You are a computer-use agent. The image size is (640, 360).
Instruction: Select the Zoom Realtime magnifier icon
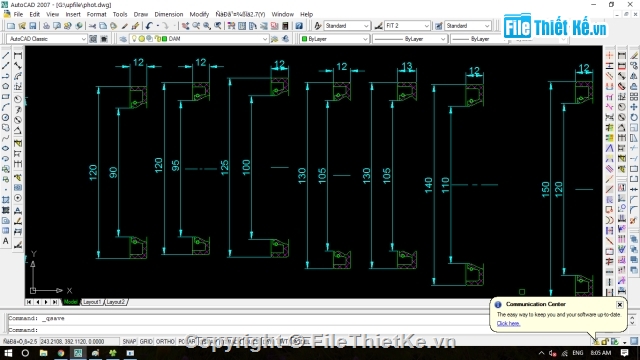[x=196, y=26]
